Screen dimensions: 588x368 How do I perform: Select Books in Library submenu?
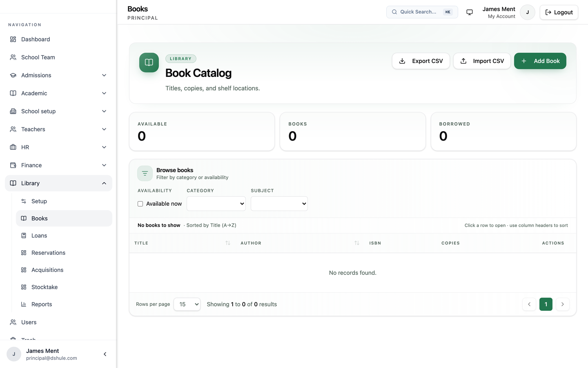(x=64, y=218)
